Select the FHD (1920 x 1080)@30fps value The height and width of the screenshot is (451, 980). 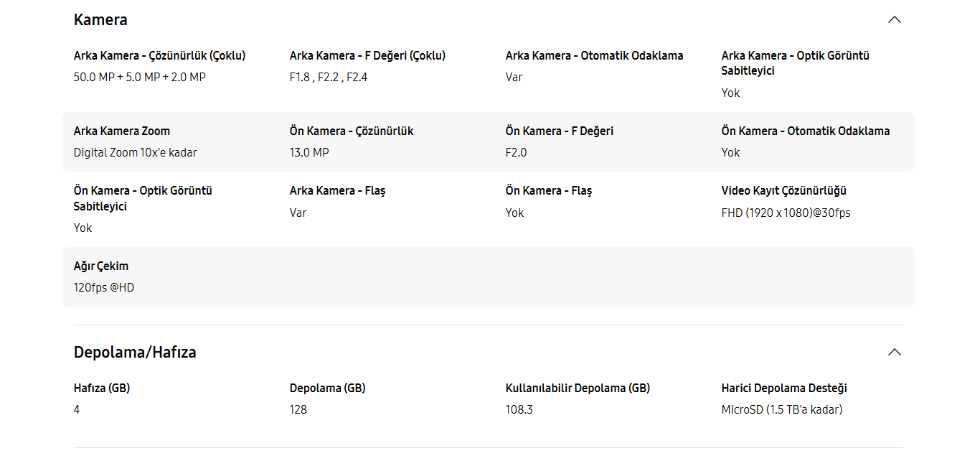tap(786, 213)
